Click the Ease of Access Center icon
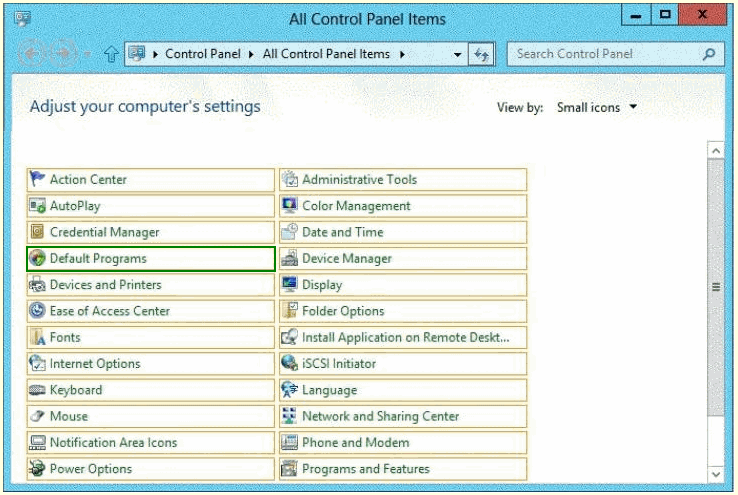The height and width of the screenshot is (495, 738). [x=37, y=311]
